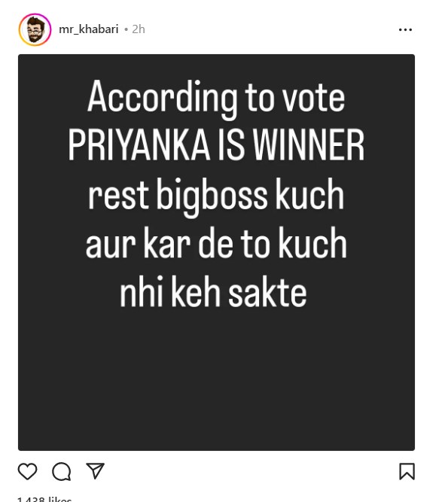The width and height of the screenshot is (448, 502).
Task: View the likes list from the likes count
Action: click(44, 499)
